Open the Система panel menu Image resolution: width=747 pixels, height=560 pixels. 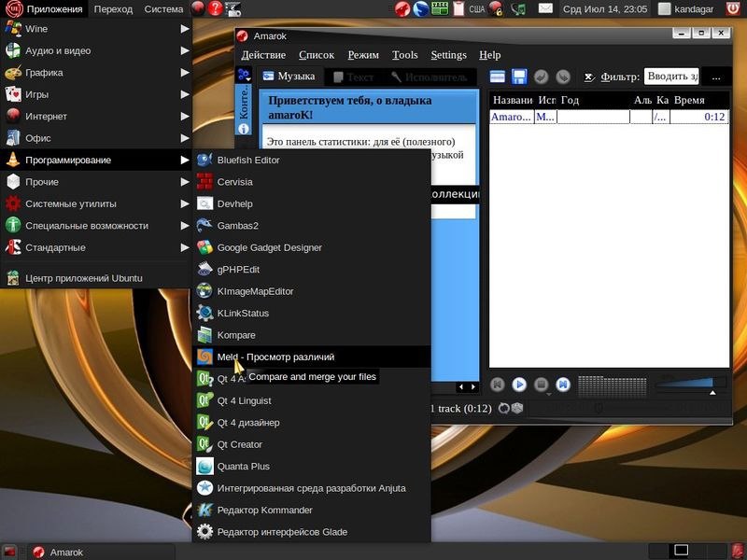click(x=163, y=8)
